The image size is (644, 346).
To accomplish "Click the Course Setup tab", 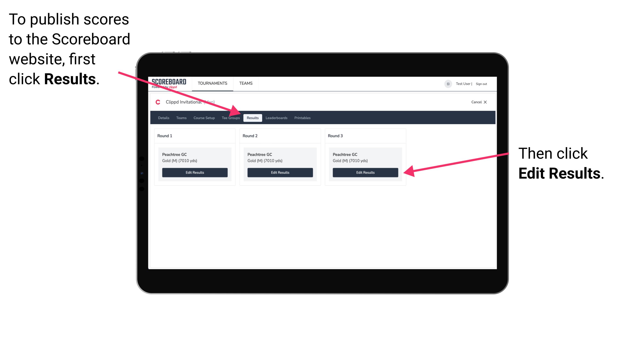I will point(204,118).
